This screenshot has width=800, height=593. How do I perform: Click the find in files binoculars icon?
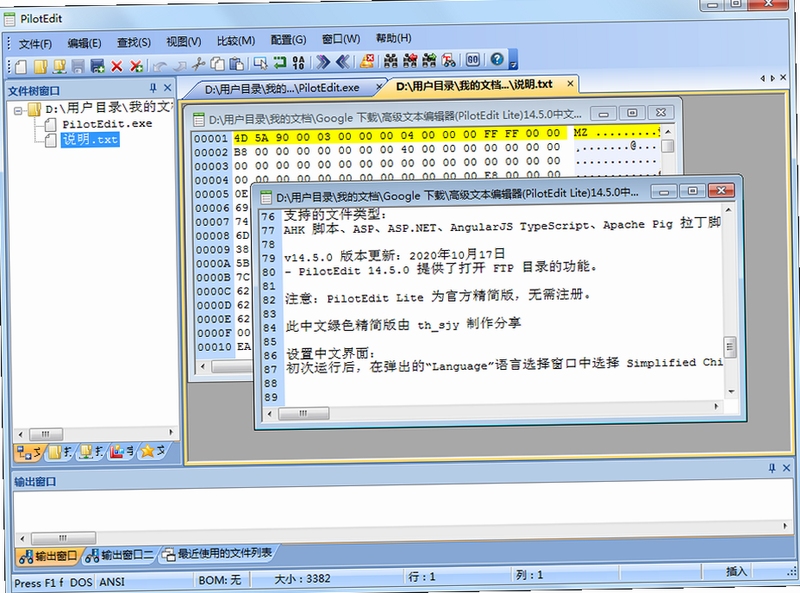(449, 60)
